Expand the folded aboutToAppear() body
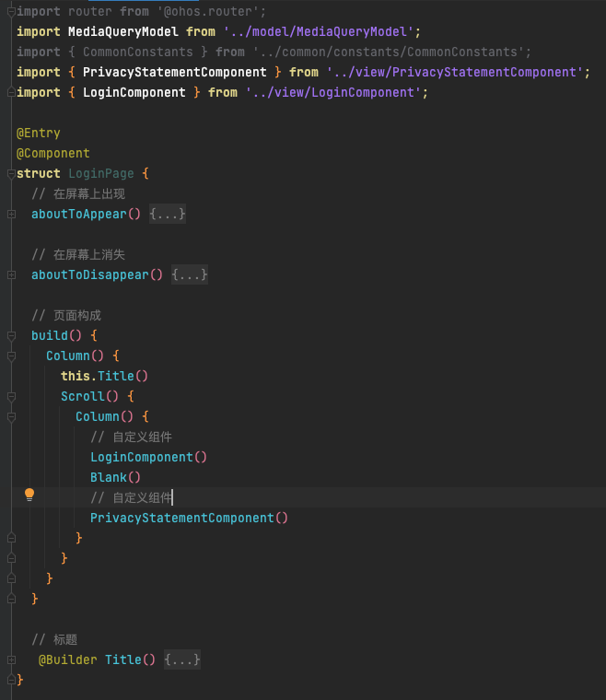This screenshot has width=606, height=700. (x=12, y=215)
